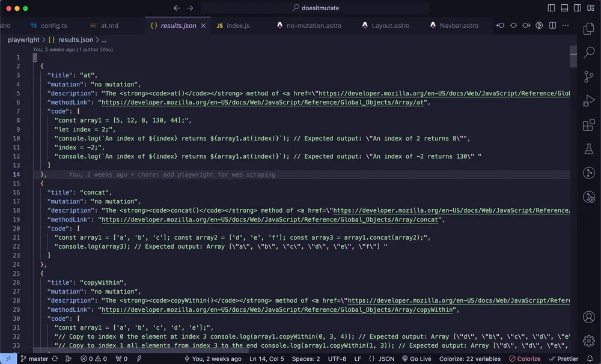
Task: Open the remote window status icon
Action: 8,359
